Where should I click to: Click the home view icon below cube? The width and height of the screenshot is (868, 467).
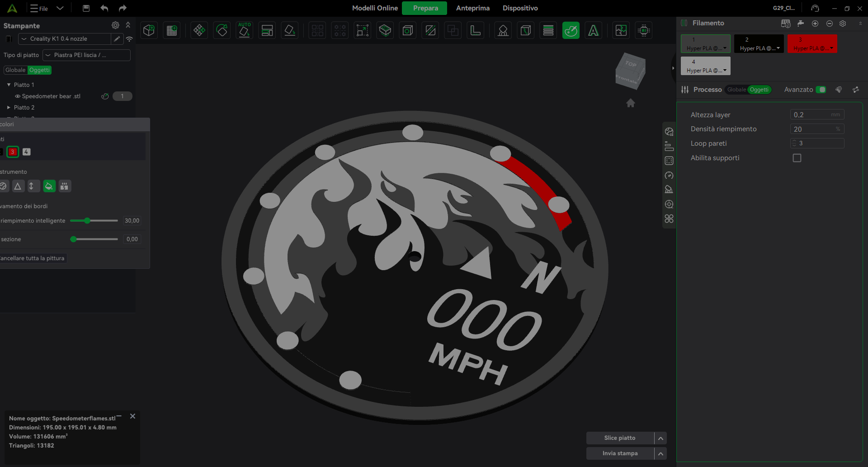[x=630, y=103]
